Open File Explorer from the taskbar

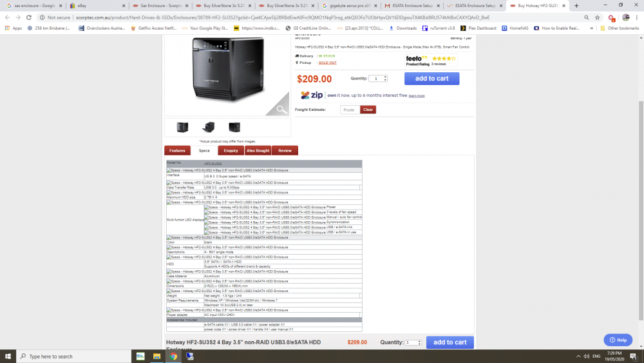(x=157, y=357)
